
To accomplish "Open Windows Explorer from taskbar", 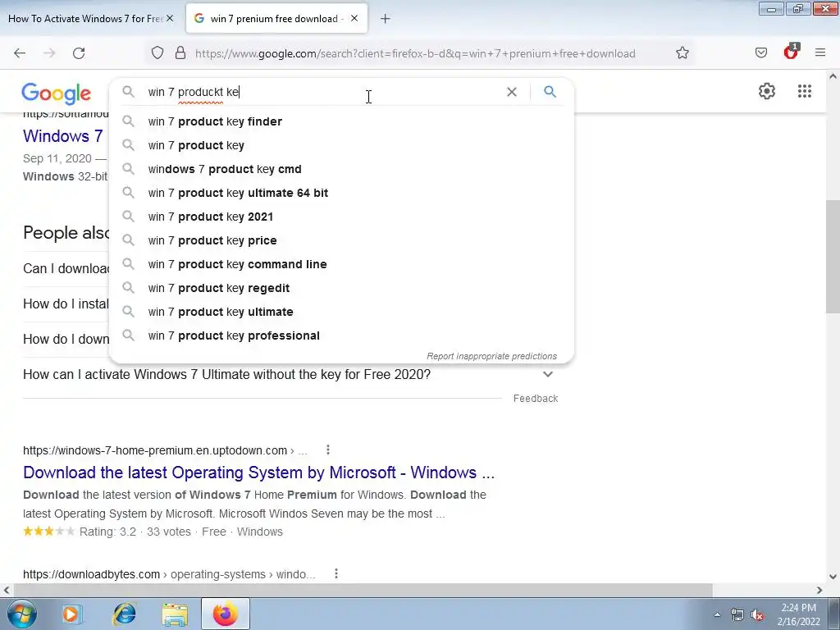I will [x=175, y=614].
